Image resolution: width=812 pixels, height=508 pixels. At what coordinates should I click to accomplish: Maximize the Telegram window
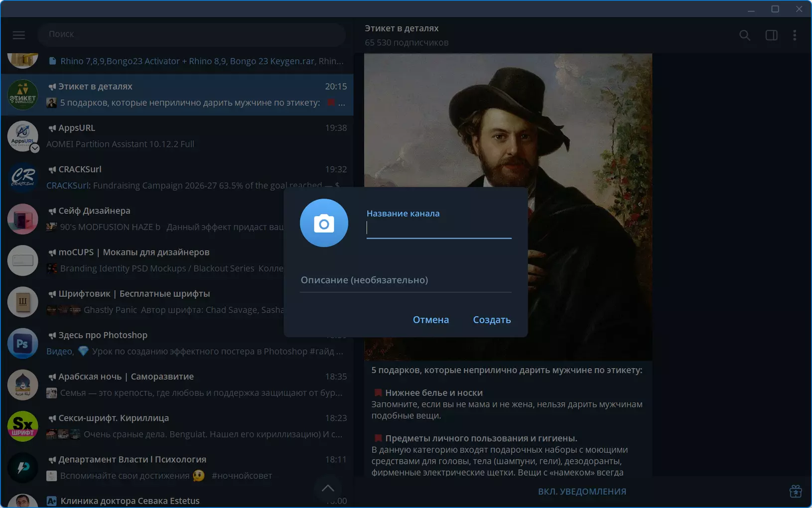[775, 9]
